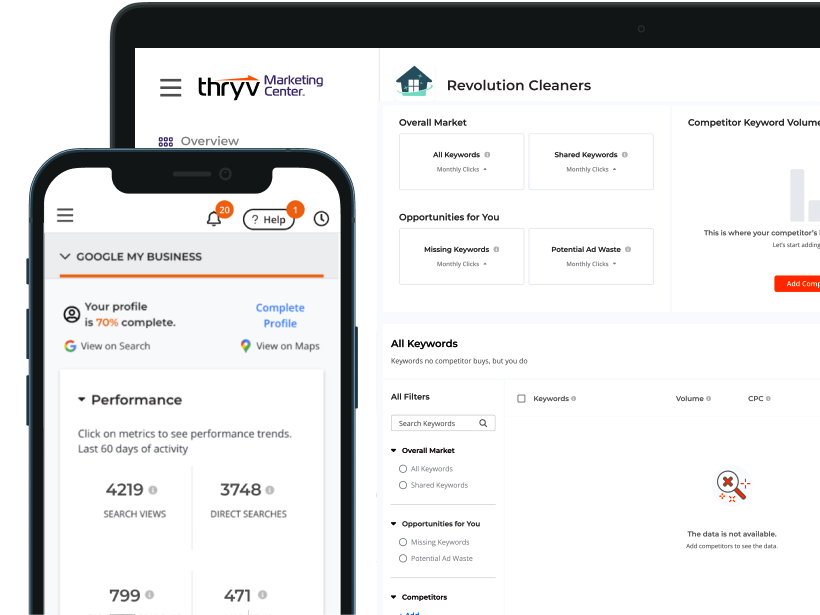Viewport: 820px width, 615px height.
Task: Click the 70% profile completion text
Action: click(107, 323)
